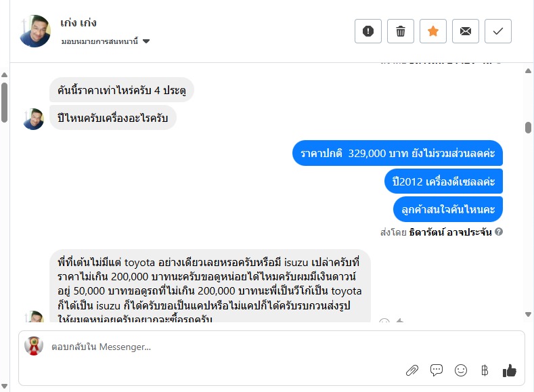Viewport: 534px width, 392px height.
Task: Attach a file using the paperclip icon
Action: click(x=411, y=370)
